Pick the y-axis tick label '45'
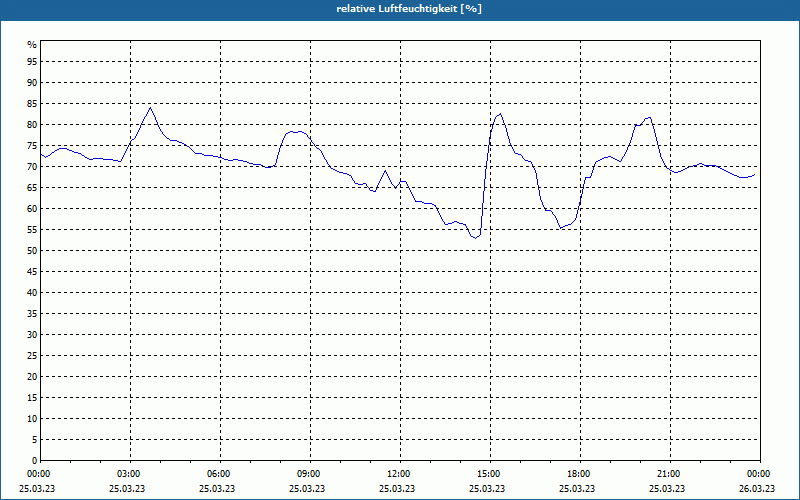 [x=32, y=271]
